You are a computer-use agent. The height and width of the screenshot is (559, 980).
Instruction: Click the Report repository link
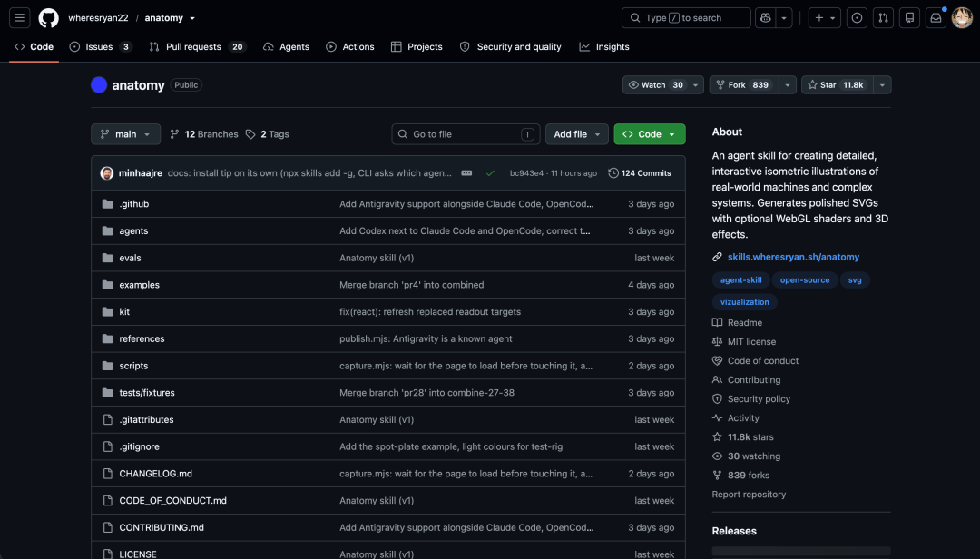pyautogui.click(x=749, y=494)
